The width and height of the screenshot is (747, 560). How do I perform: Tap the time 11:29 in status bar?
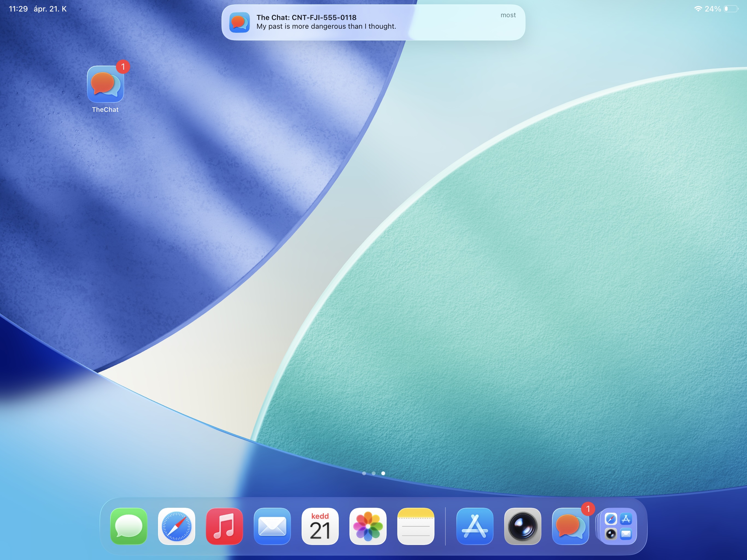(x=18, y=9)
